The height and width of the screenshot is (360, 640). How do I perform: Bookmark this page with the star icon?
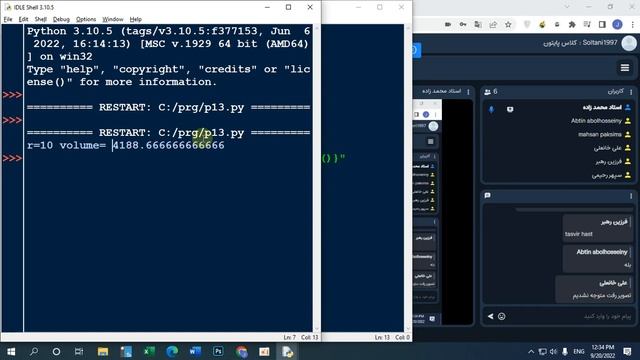click(x=508, y=24)
